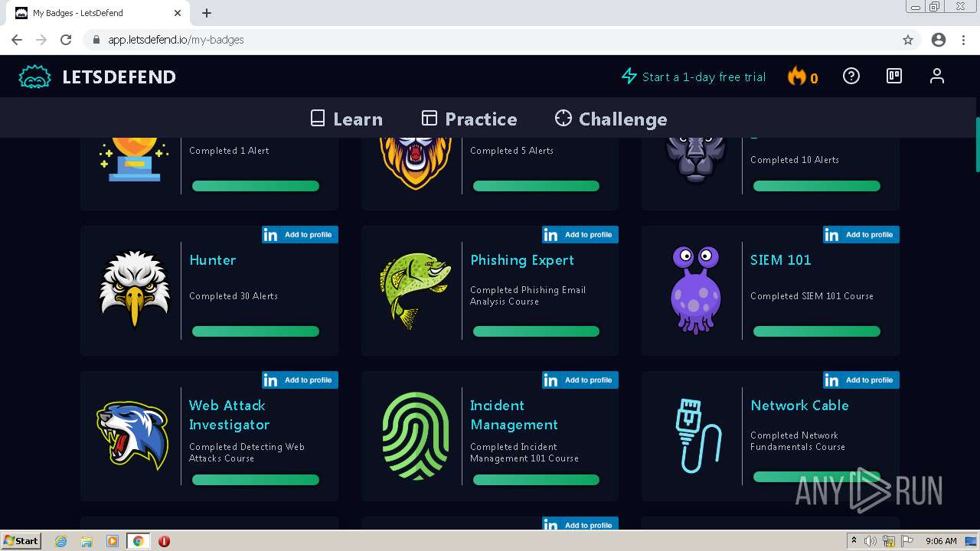Click the gorilla badge for 5 Alerts
980x551 pixels.
coord(416,162)
